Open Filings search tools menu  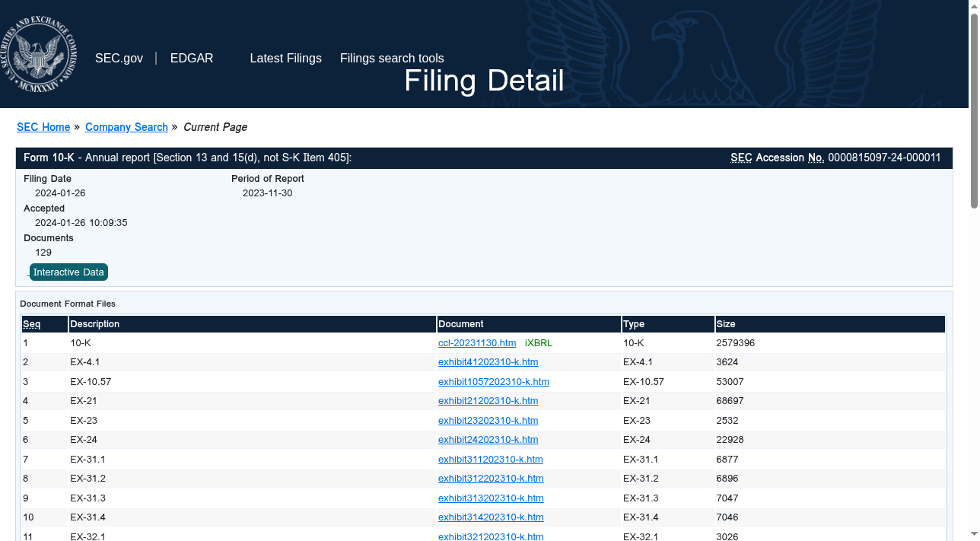(392, 59)
